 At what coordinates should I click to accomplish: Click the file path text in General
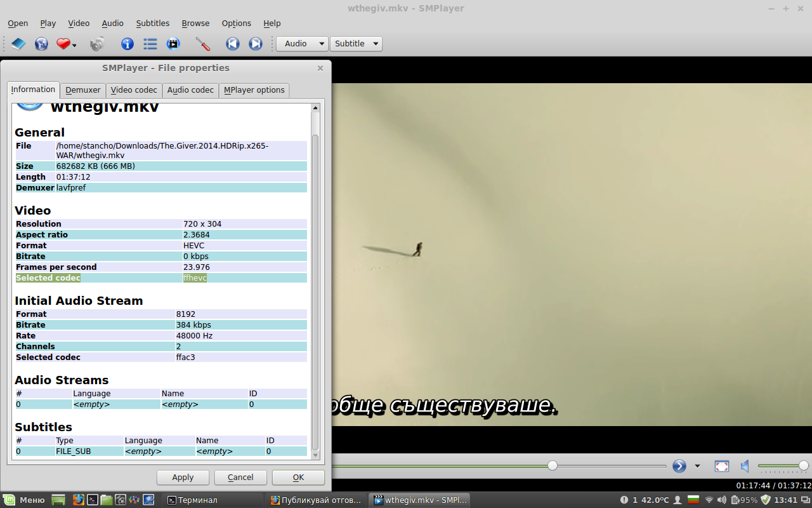click(162, 150)
